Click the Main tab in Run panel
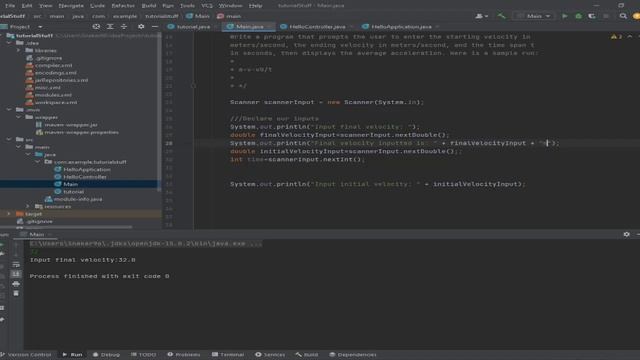 pyautogui.click(x=36, y=234)
